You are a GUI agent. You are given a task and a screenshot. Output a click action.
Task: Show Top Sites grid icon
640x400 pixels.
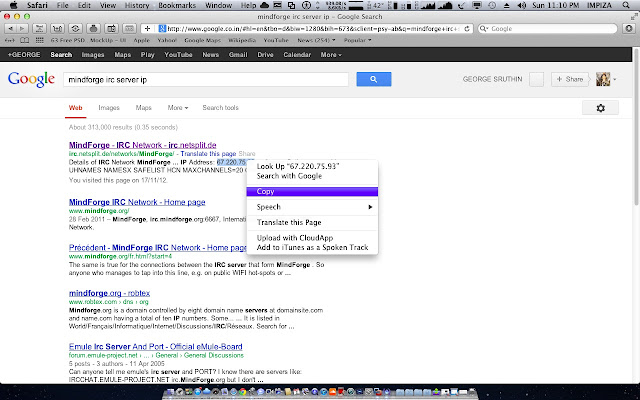pyautogui.click(x=40, y=40)
